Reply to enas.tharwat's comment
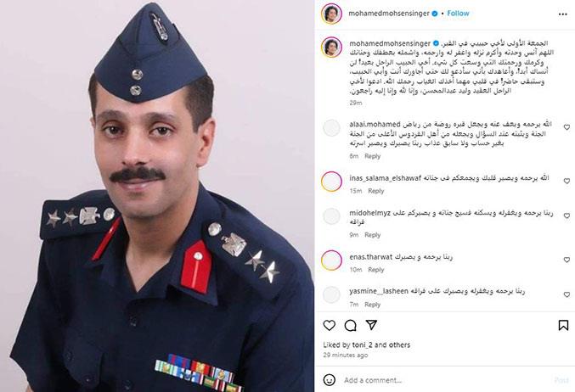The width and height of the screenshot is (575, 392). pyautogui.click(x=376, y=270)
